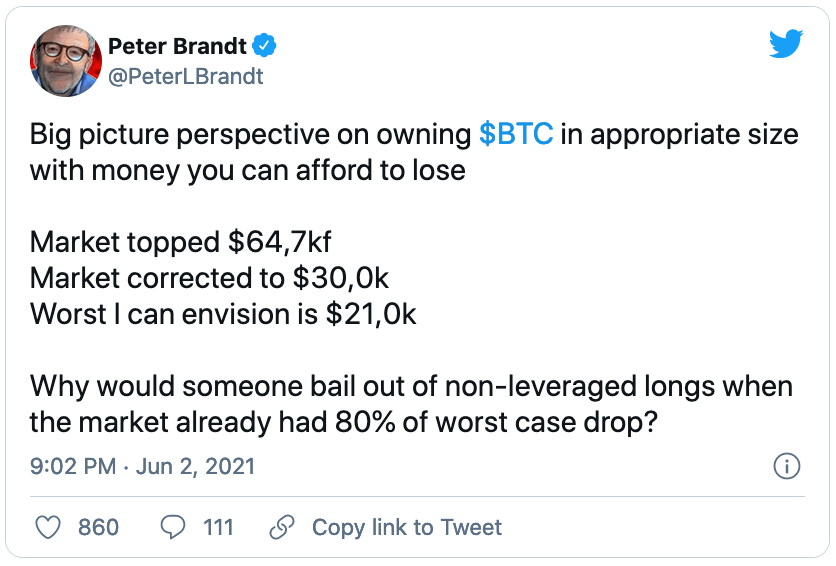This screenshot has width=836, height=566.
Task: Click Copy link to Tweet
Action: [407, 527]
